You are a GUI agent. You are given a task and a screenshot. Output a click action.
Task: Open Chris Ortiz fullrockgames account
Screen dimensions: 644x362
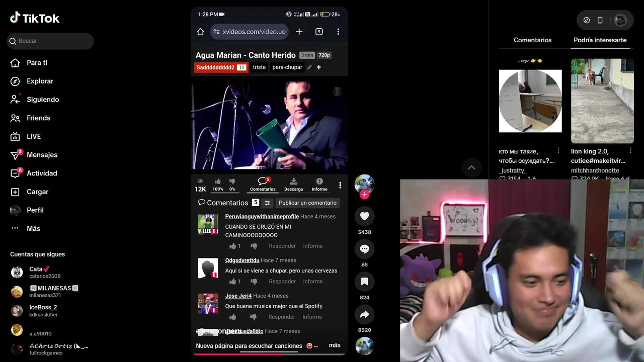[49, 349]
